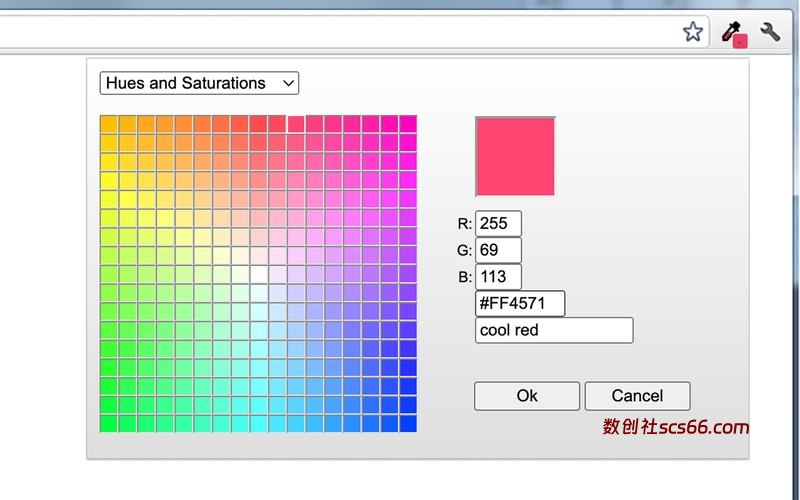Pick the bottom-left green swatch

tap(108, 424)
